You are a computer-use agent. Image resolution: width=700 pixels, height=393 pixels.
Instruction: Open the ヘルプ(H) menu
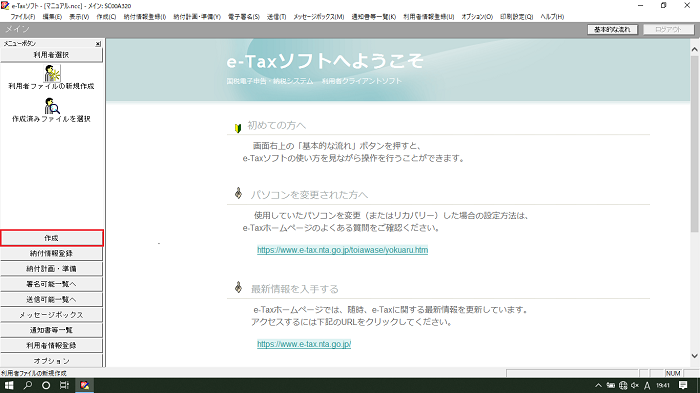(552, 17)
